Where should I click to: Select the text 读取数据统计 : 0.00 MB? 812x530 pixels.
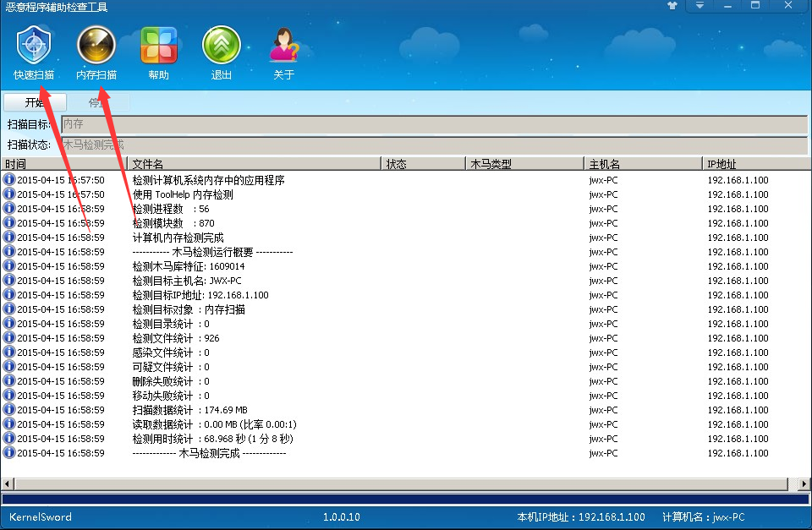pos(185,424)
